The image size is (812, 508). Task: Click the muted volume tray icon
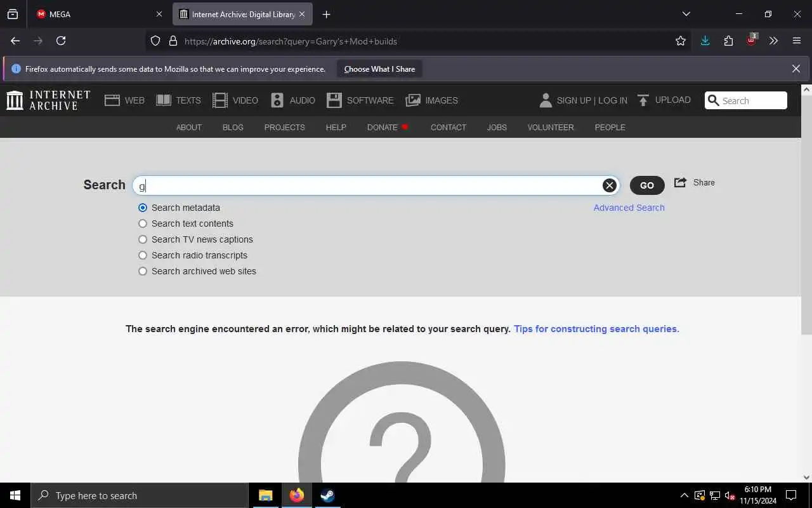click(730, 495)
